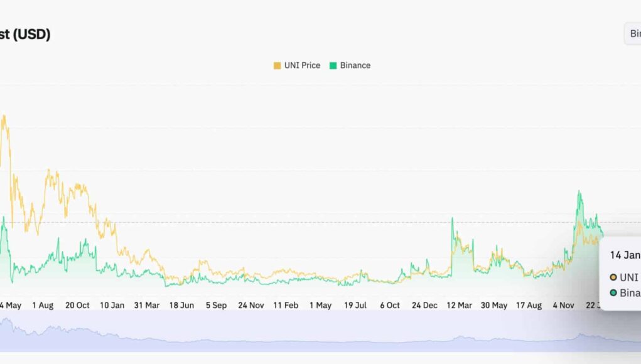This screenshot has width=641, height=364.
Task: Toggle the Binance series legend label
Action: tap(355, 65)
